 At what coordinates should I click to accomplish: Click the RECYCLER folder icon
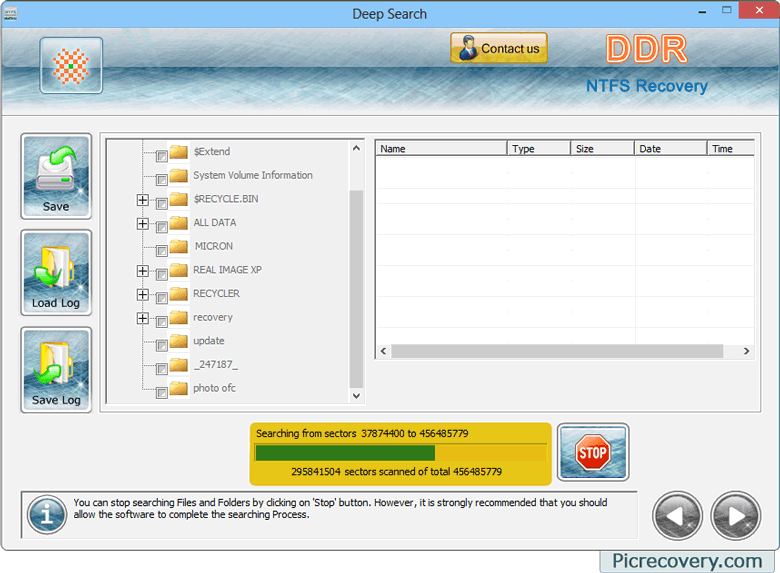(179, 293)
